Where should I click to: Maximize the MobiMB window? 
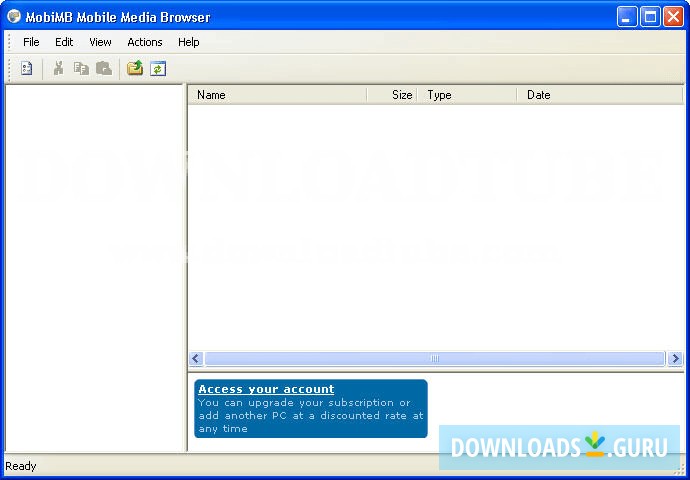click(650, 17)
